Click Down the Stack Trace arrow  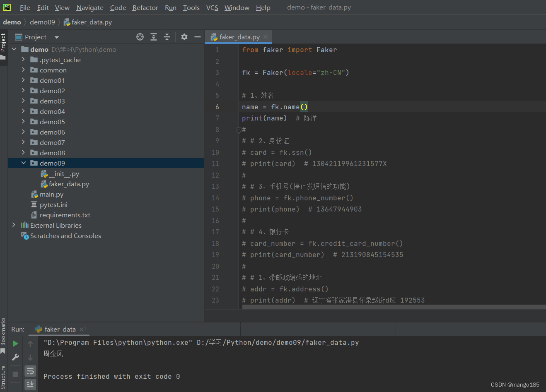tap(30, 357)
